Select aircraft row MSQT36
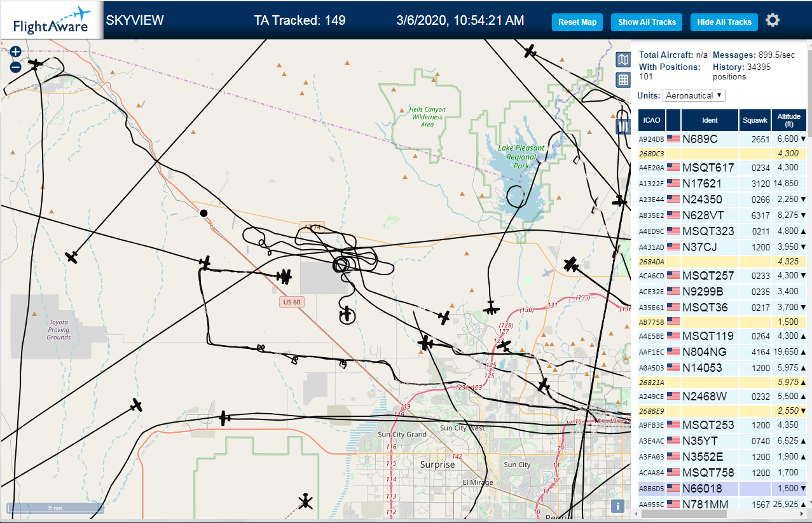812x523 pixels. pos(722,308)
